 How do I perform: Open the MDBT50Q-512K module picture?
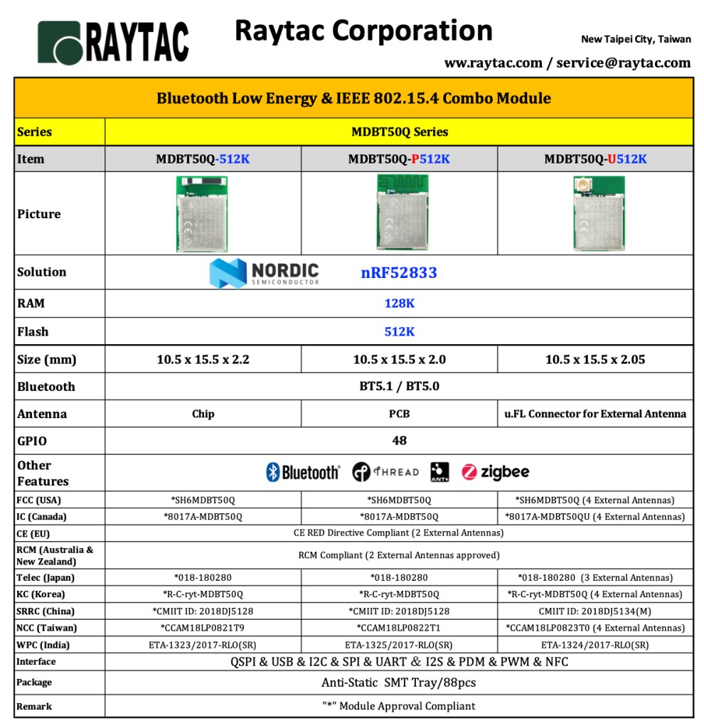click(202, 214)
